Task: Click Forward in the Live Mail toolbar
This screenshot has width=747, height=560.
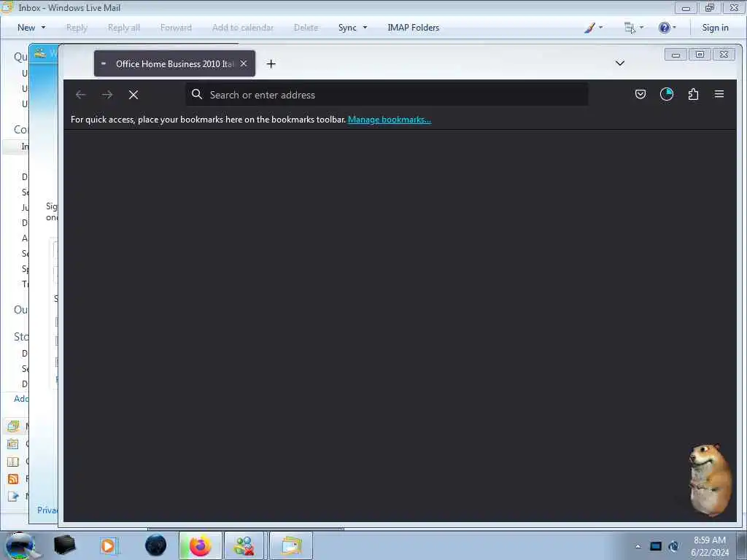Action: [x=176, y=28]
